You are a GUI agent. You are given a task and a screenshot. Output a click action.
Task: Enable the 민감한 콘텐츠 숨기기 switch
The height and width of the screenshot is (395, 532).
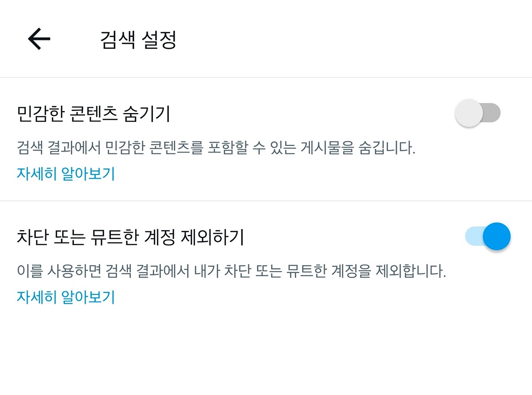pos(478,113)
